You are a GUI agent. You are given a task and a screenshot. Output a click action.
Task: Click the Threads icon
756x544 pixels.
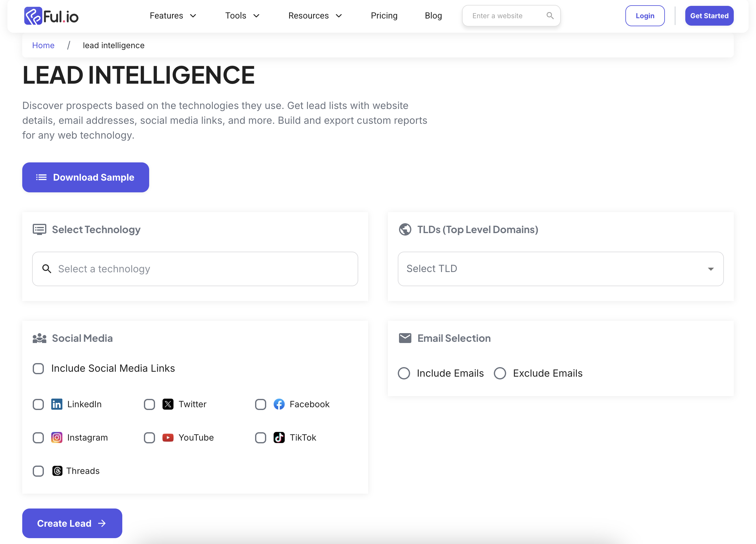click(57, 471)
